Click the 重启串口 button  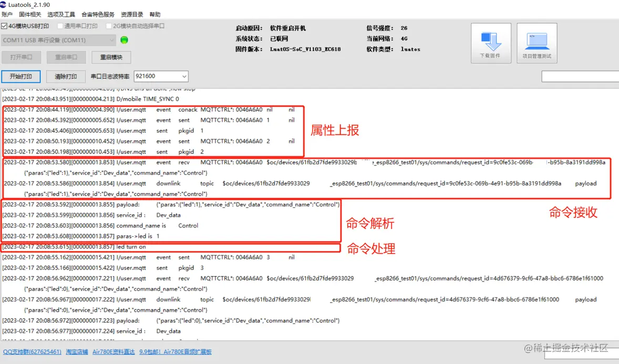(x=66, y=57)
